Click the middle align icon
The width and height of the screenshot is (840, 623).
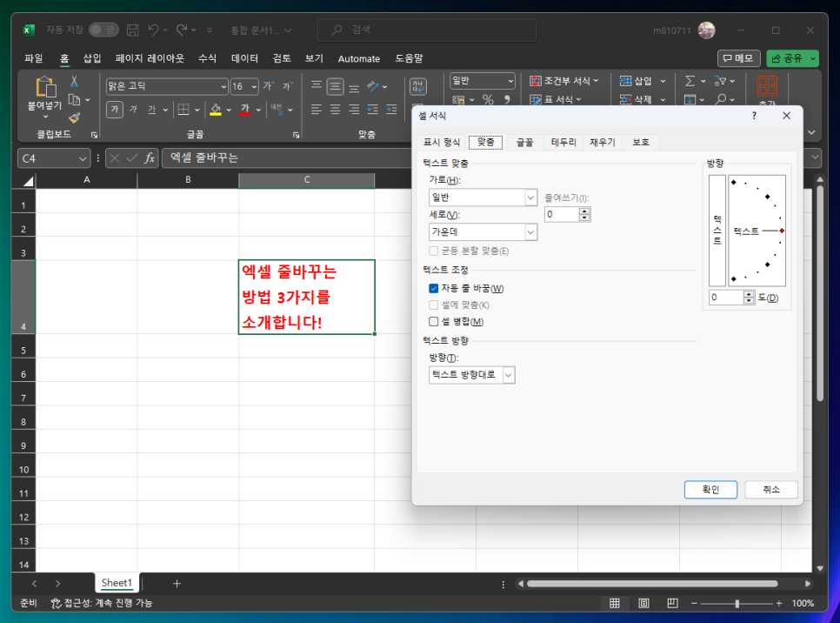336,86
